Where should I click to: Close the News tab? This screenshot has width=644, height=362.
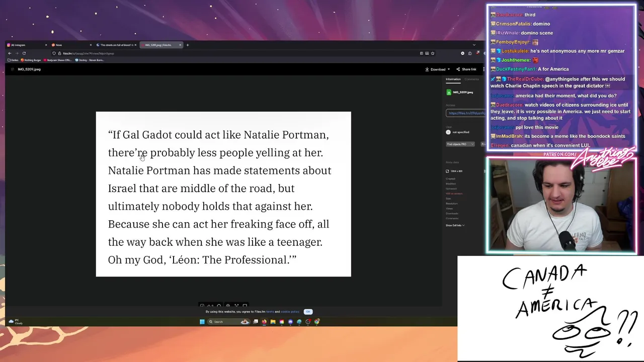(91, 45)
